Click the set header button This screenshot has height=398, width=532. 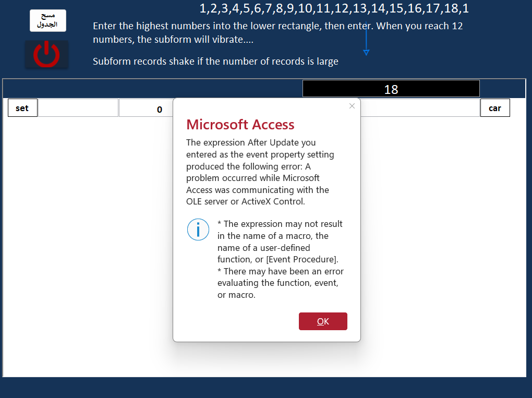click(22, 108)
